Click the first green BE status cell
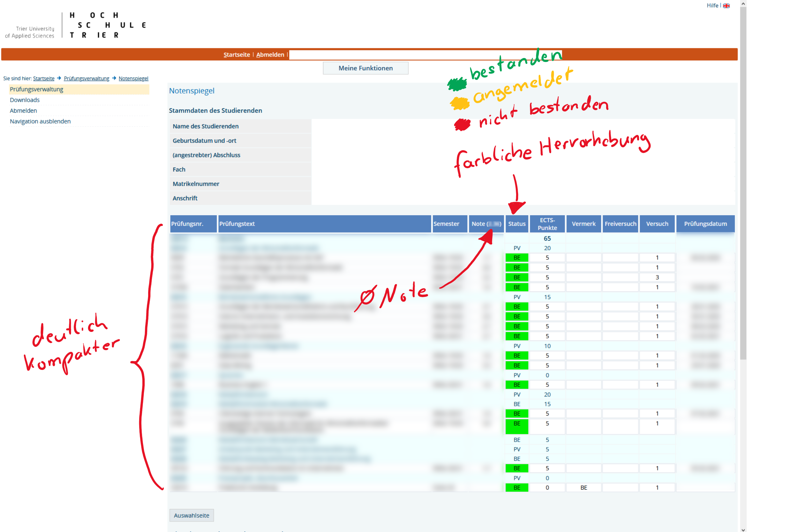This screenshot has width=798, height=532. (516, 258)
